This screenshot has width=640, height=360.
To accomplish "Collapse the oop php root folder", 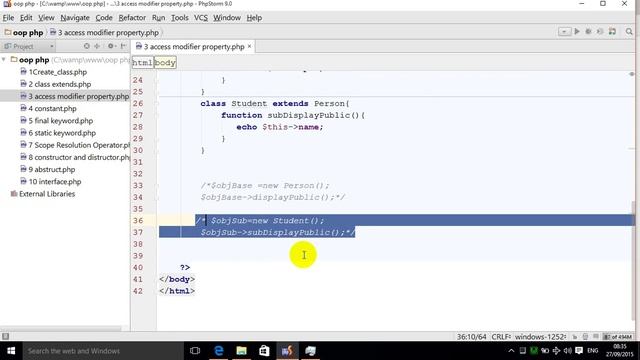I will [x=4, y=60].
